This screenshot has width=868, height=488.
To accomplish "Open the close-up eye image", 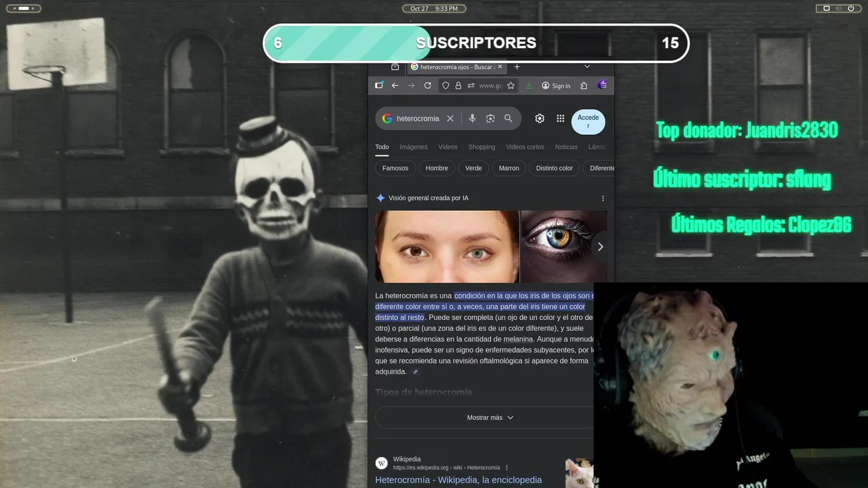I will 564,247.
